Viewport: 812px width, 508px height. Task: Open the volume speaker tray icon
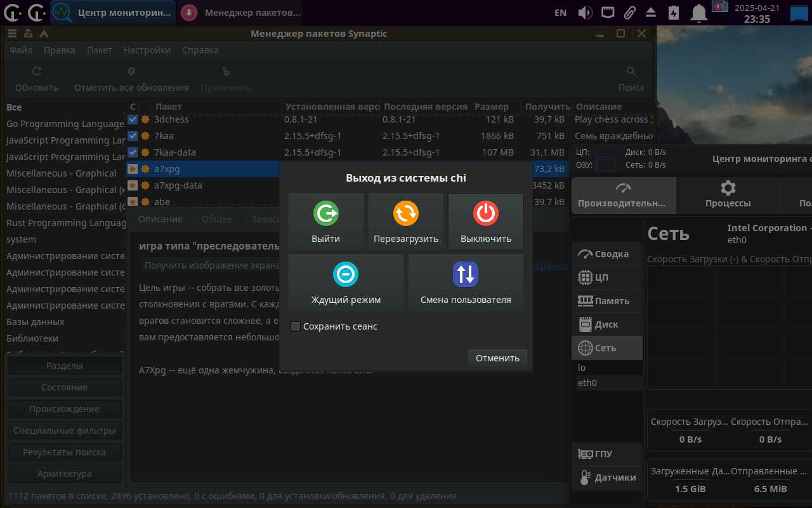point(586,12)
